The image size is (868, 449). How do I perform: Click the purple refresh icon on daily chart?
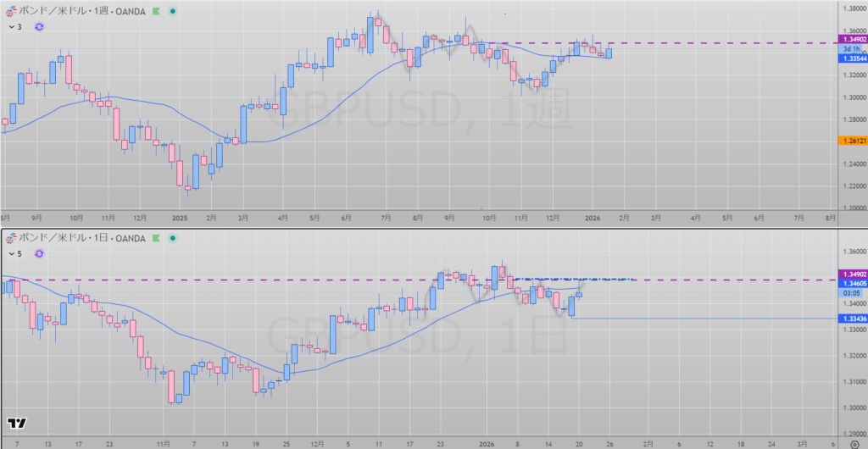tap(39, 253)
